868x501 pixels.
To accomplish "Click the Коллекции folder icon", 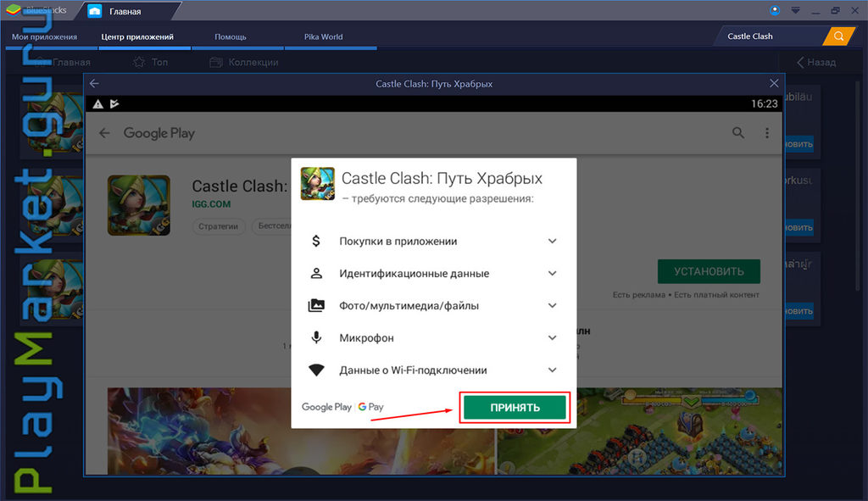I will pyautogui.click(x=216, y=62).
